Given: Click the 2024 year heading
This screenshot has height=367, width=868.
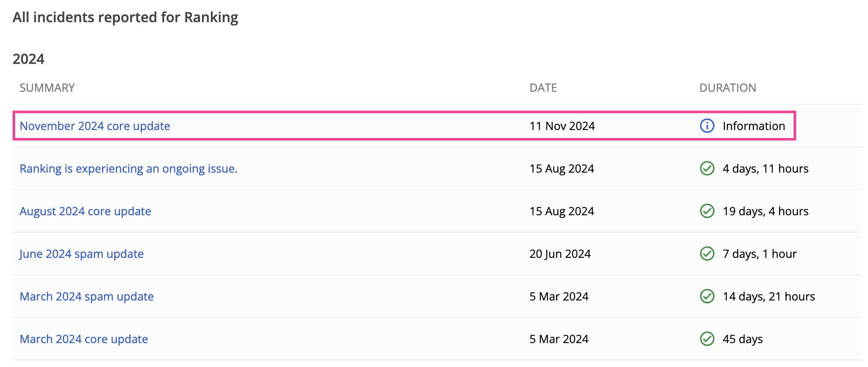Looking at the screenshot, I should pyautogui.click(x=28, y=59).
